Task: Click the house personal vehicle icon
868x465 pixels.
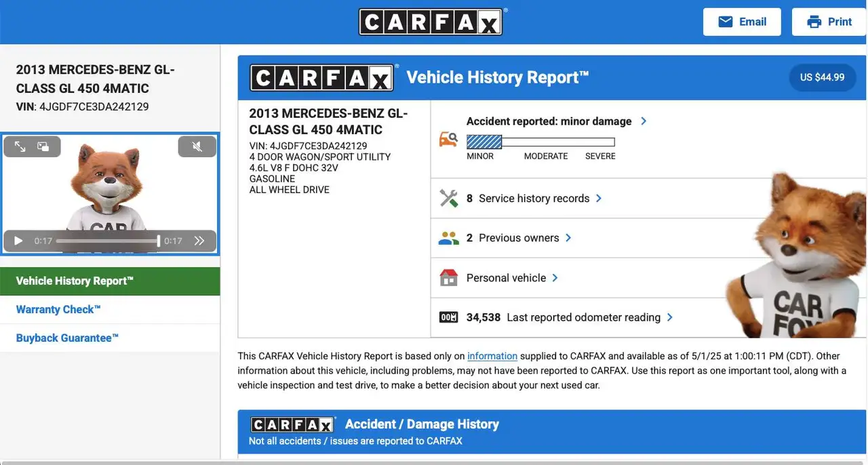Action: click(x=448, y=277)
